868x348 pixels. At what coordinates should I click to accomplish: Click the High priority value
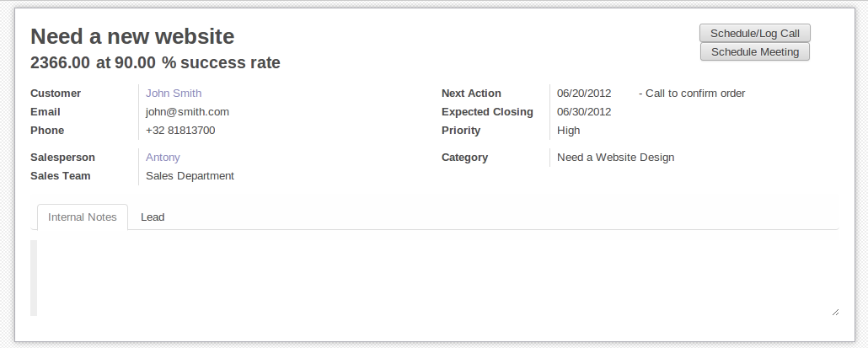tap(569, 131)
